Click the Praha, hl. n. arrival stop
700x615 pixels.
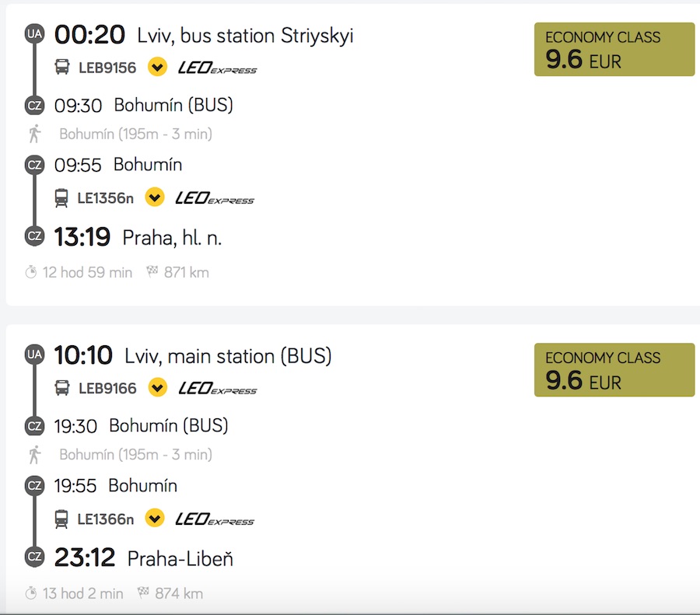172,238
